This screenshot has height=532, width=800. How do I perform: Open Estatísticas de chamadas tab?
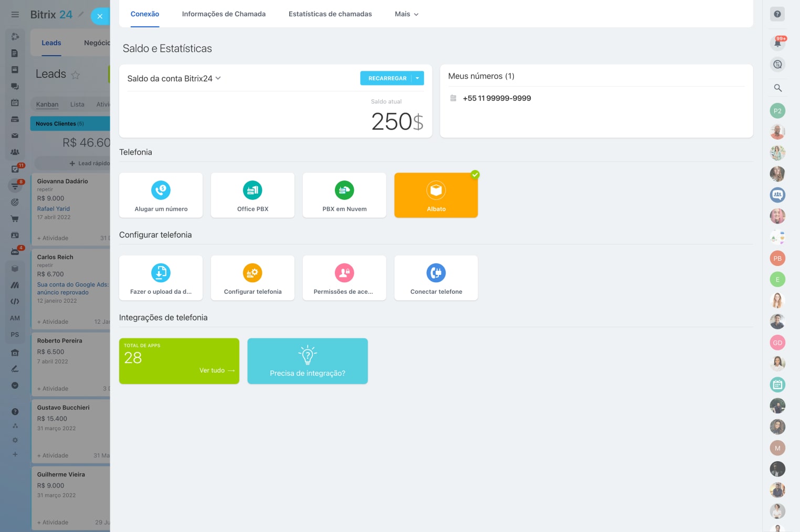coord(330,14)
